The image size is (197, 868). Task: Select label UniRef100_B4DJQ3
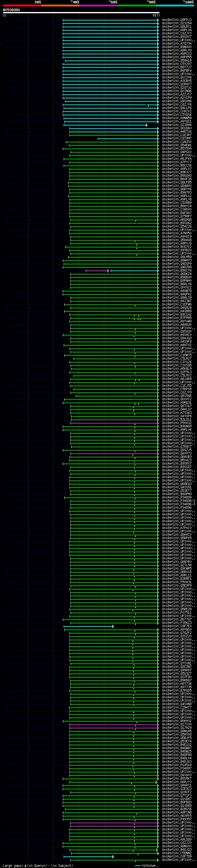[176, 850]
